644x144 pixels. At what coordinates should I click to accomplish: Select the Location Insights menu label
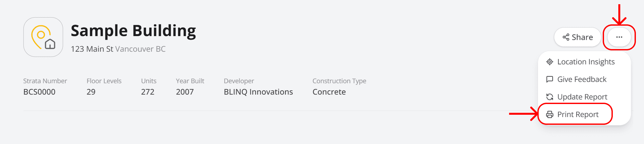[586, 62]
